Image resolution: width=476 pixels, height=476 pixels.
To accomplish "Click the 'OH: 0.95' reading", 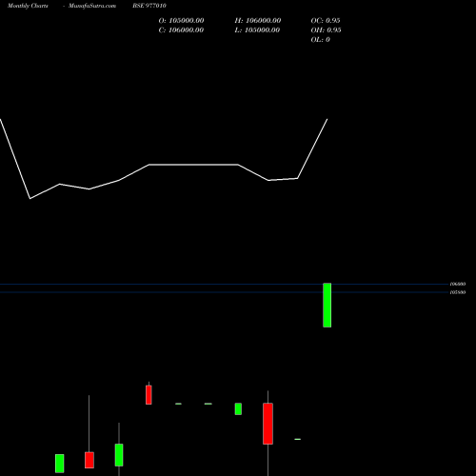I will pyautogui.click(x=326, y=30).
